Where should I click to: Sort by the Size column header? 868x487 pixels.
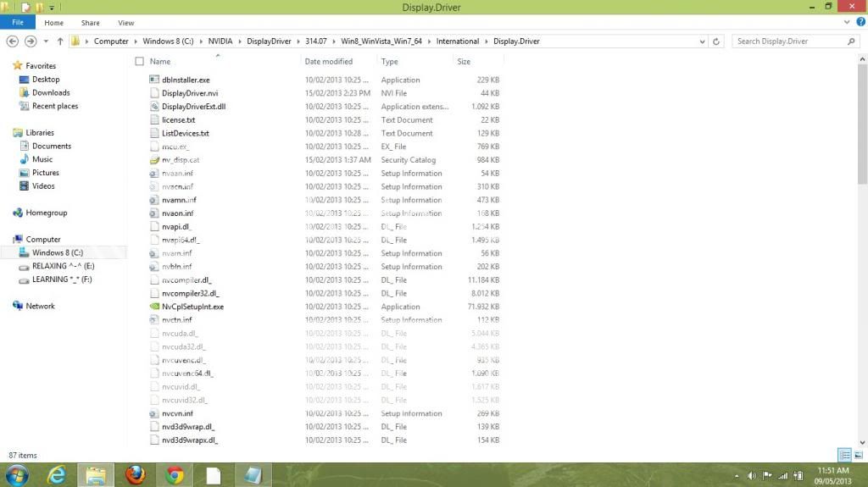point(464,62)
